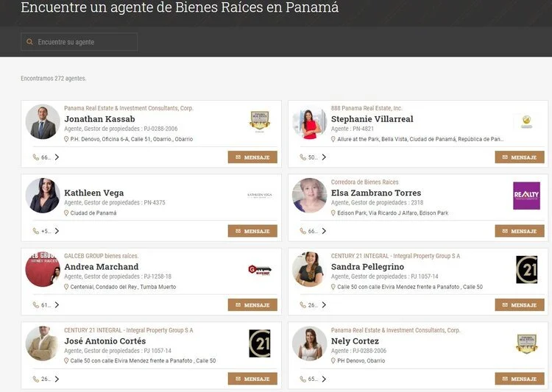Click the phone icon on Jonathan Kassab's card
This screenshot has height=392, width=552.
coord(36,157)
